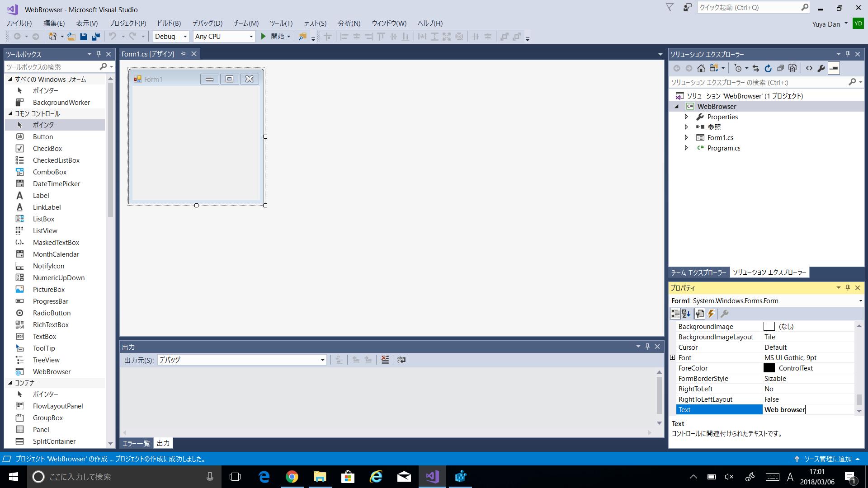Click the black ForeColor swatch

tap(769, 368)
